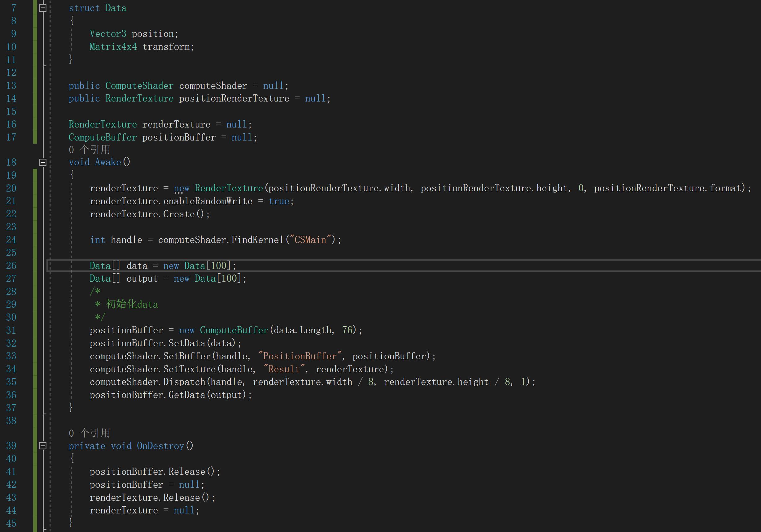Click the Matrix4x4 type name
Viewport: 761px width, 532px height.
click(x=113, y=47)
